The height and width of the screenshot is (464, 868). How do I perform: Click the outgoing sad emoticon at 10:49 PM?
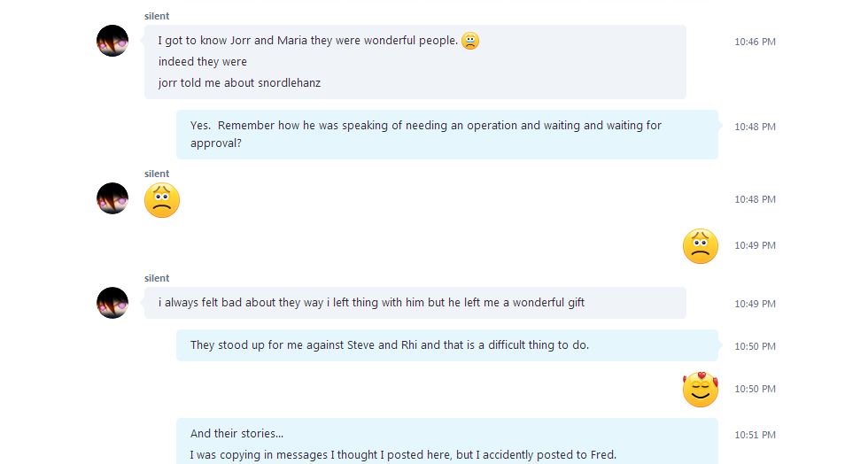tap(700, 246)
